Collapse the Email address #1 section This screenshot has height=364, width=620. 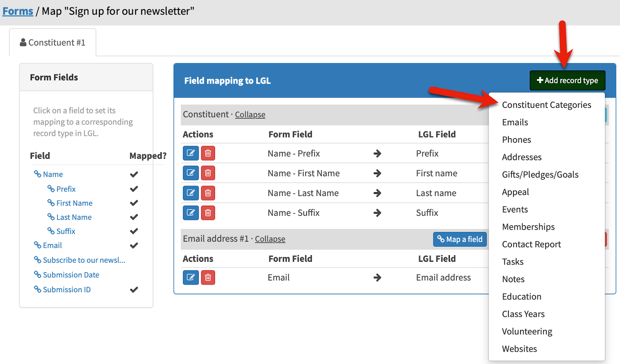(270, 239)
